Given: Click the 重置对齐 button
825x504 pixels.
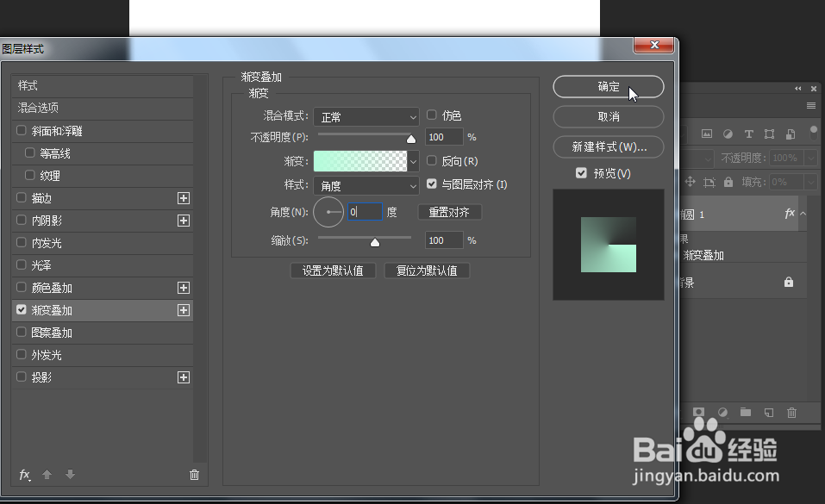Looking at the screenshot, I should point(448,212).
